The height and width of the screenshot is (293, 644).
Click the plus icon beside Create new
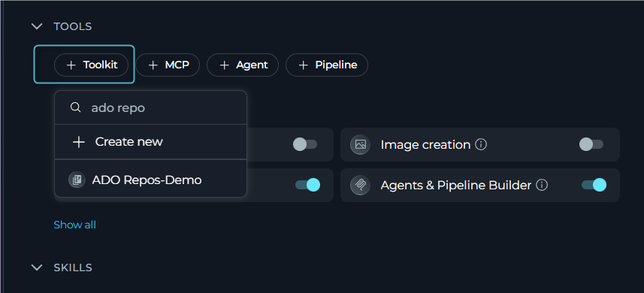click(78, 142)
